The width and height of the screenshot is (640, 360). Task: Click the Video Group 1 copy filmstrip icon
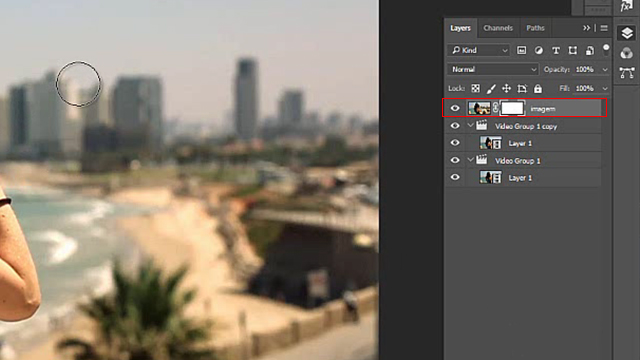[x=482, y=125]
